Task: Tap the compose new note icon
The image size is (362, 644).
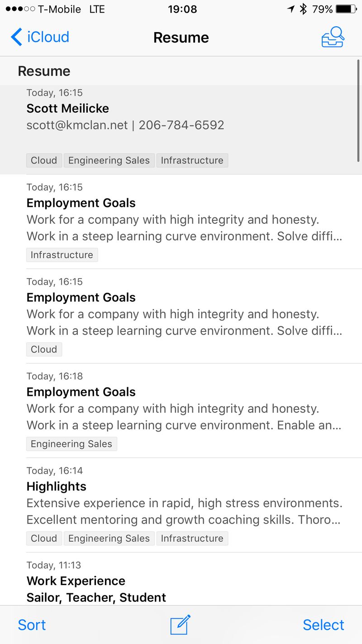Action: pyautogui.click(x=180, y=625)
